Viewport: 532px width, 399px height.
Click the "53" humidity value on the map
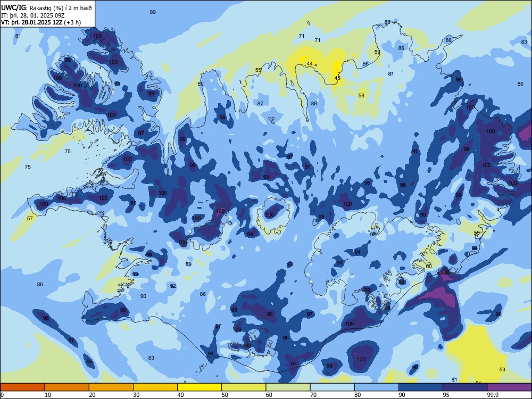(x=503, y=370)
